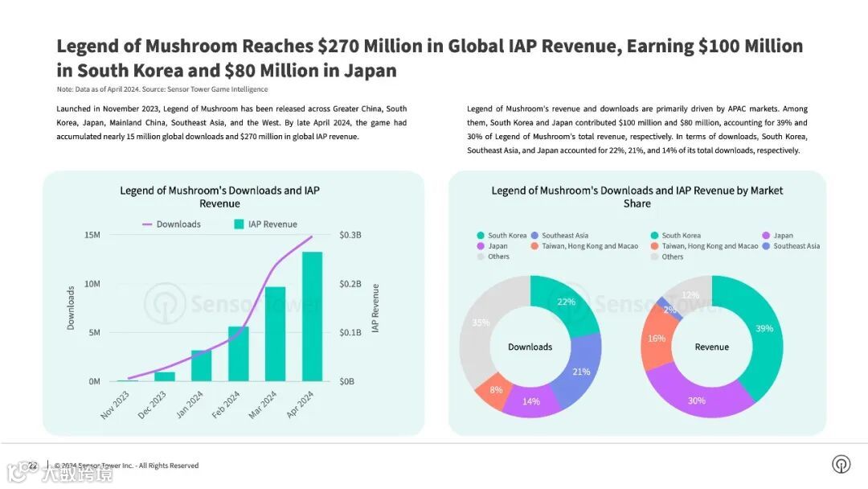Image resolution: width=868 pixels, height=489 pixels.
Task: Click Taiwan, Hong Kong and Macao swatch above Revenue donut
Action: click(654, 246)
